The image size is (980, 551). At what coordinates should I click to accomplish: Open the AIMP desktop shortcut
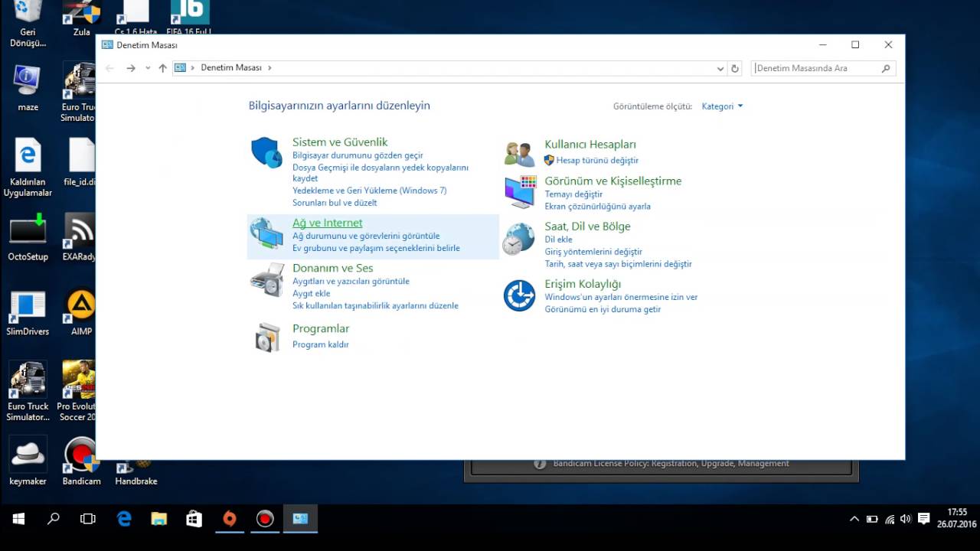click(x=80, y=313)
